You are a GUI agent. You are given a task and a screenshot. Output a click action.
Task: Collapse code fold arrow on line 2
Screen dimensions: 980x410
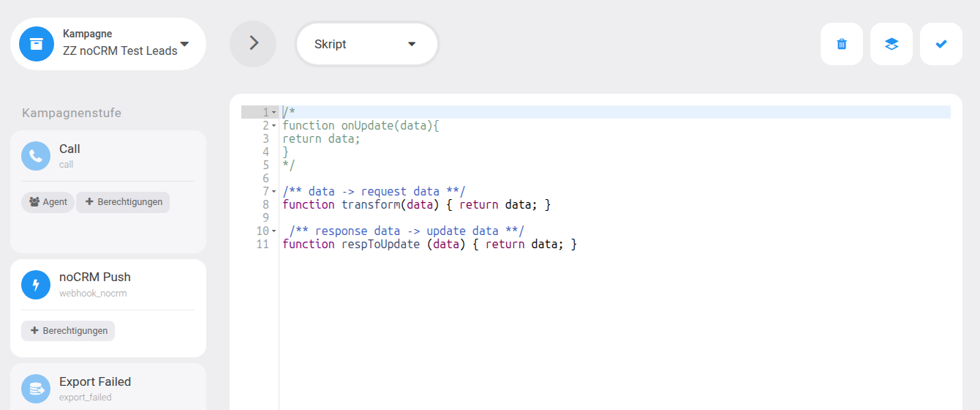pyautogui.click(x=274, y=126)
